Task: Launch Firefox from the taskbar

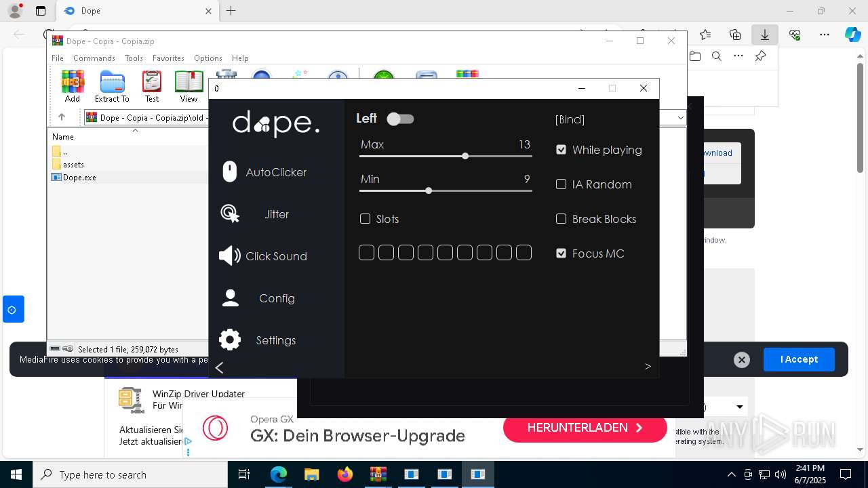Action: (x=345, y=474)
